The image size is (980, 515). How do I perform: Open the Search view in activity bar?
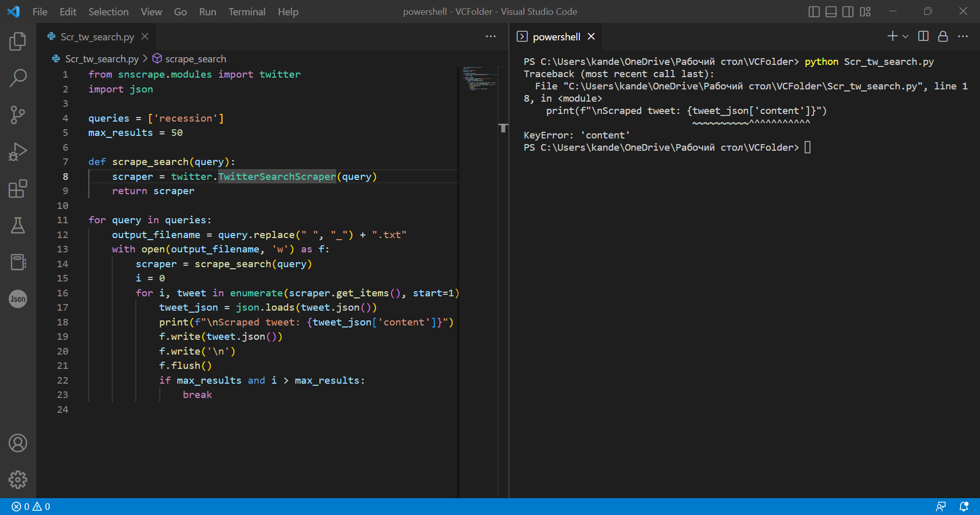pos(18,78)
